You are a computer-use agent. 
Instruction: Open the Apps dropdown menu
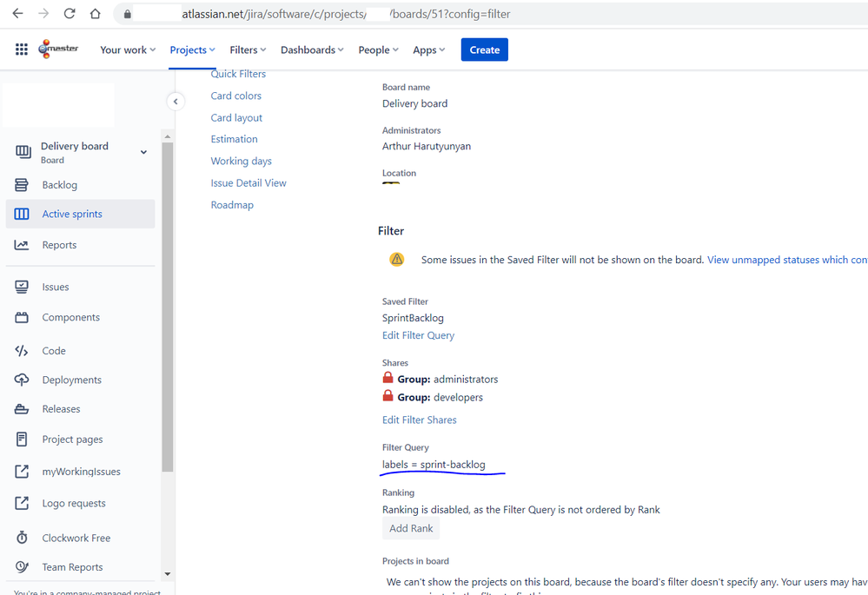pyautogui.click(x=429, y=50)
